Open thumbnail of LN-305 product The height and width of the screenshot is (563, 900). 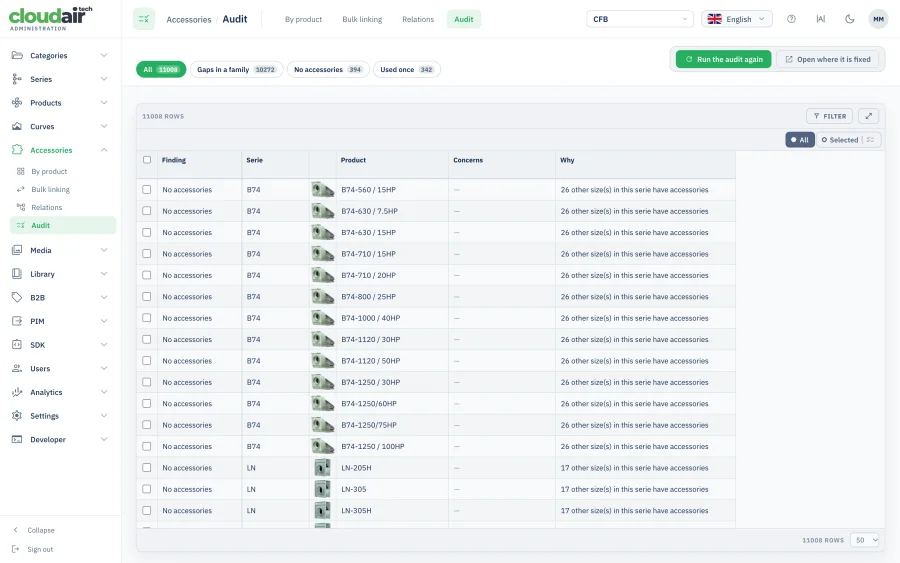coord(323,489)
